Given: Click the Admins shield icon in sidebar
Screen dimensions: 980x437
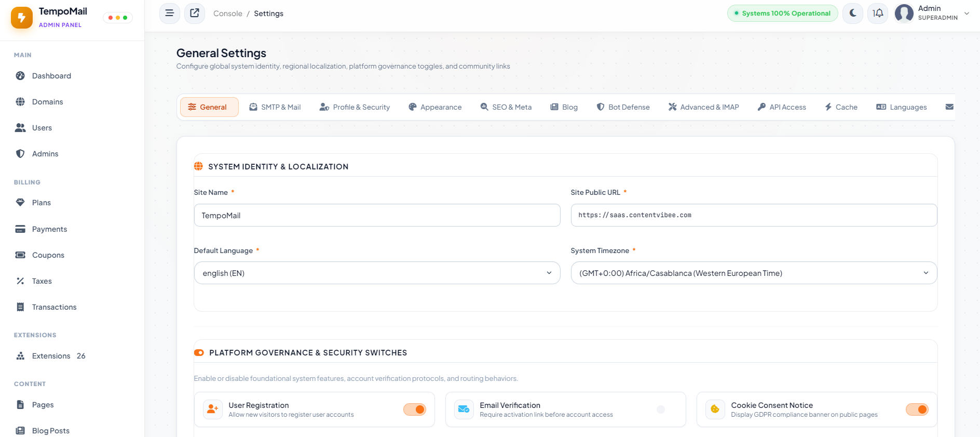Looking at the screenshot, I should pos(20,154).
